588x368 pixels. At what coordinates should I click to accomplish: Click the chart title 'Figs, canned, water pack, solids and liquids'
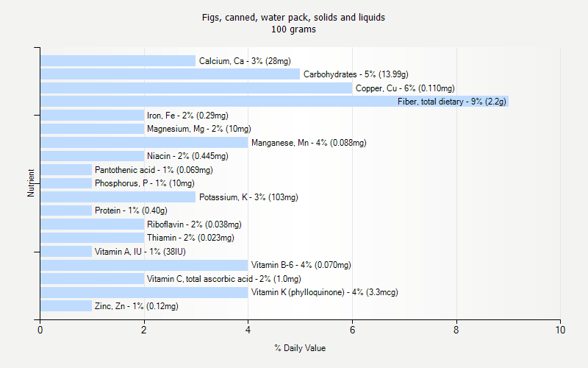click(293, 17)
